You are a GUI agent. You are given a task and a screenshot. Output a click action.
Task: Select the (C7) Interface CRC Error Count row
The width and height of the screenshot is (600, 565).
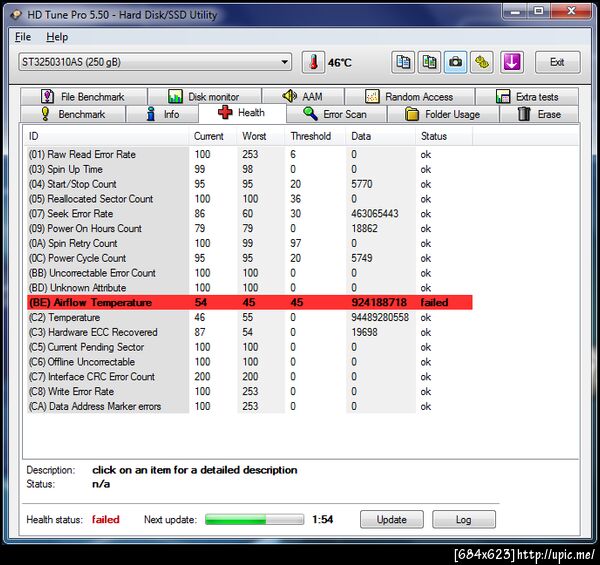tap(249, 376)
